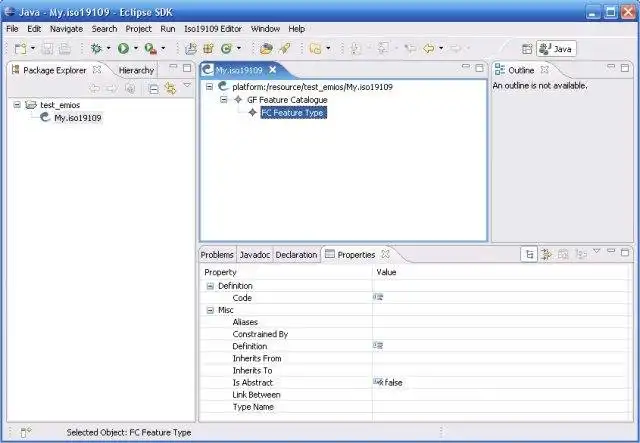The height and width of the screenshot is (443, 640).
Task: Open the Window menu
Action: [265, 29]
